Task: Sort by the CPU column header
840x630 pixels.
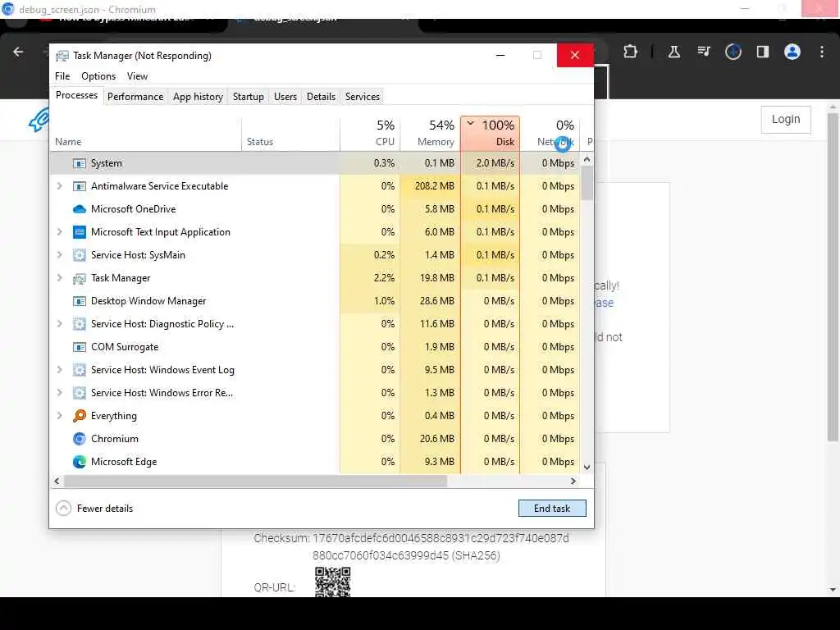Action: click(x=370, y=134)
